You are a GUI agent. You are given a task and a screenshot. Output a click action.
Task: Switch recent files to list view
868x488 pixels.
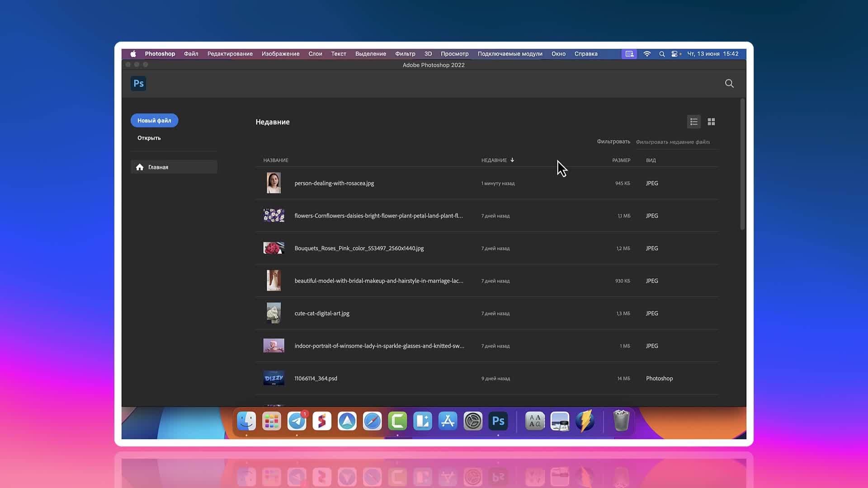pos(693,122)
